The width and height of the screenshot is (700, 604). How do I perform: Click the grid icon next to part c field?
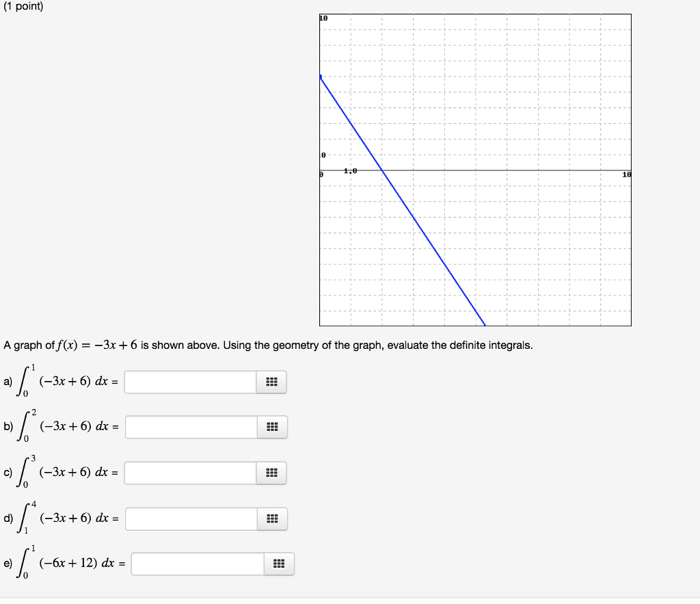point(271,473)
